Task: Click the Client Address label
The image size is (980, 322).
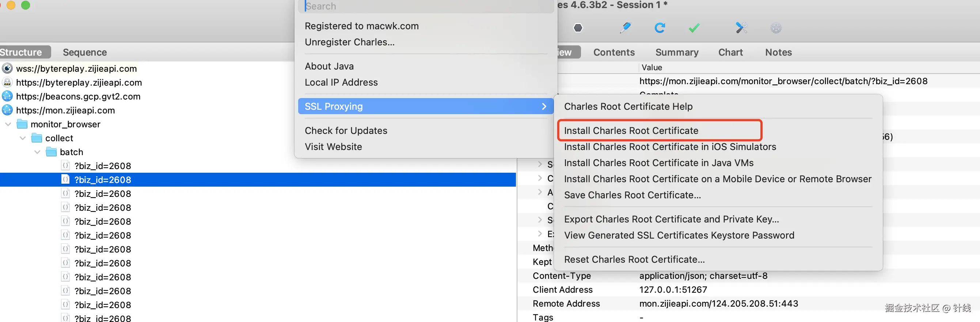Action: pos(562,289)
